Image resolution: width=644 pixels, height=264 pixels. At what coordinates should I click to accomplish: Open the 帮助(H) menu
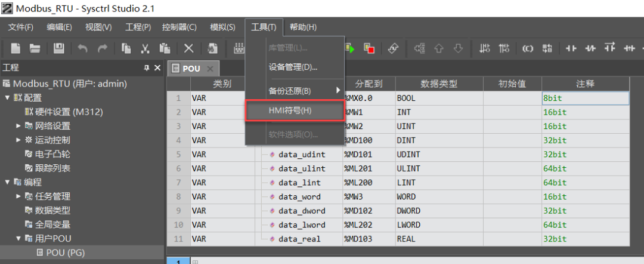[303, 27]
